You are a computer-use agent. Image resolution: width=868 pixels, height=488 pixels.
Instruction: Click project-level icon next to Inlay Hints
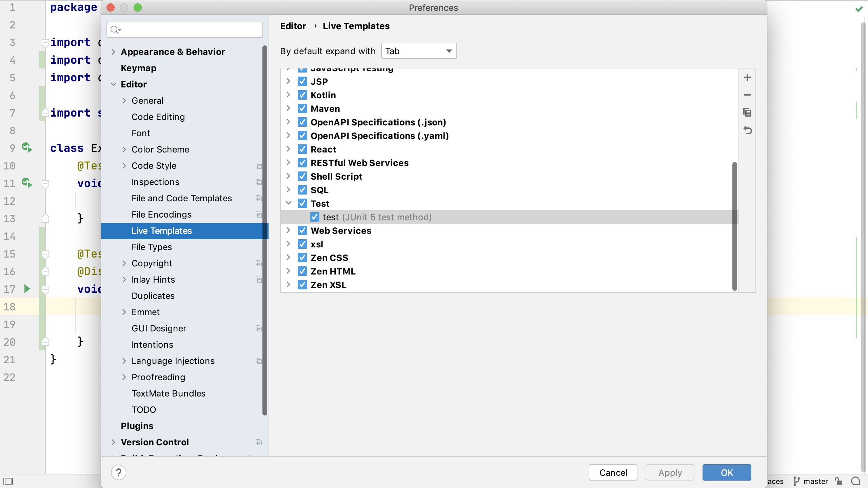259,280
